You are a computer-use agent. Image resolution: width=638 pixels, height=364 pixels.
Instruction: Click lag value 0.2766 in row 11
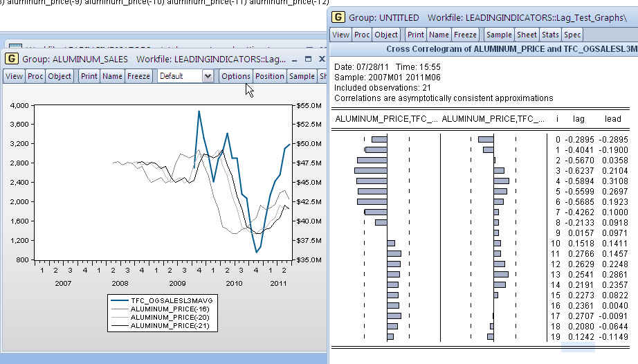(x=581, y=254)
